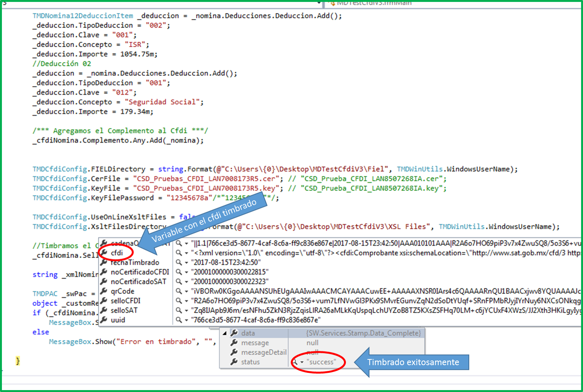583x392 pixels.
Task: Open text visualizer magnifier for selloSAT value
Action: coord(179,310)
